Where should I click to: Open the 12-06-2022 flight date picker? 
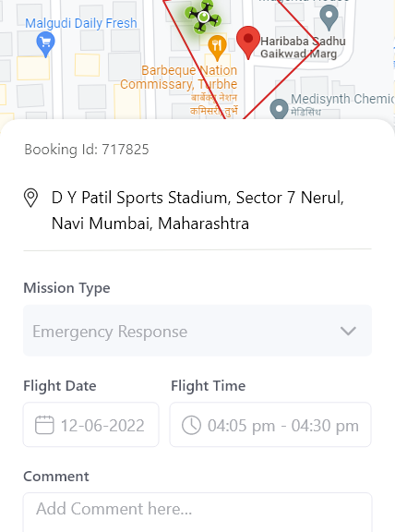90,425
